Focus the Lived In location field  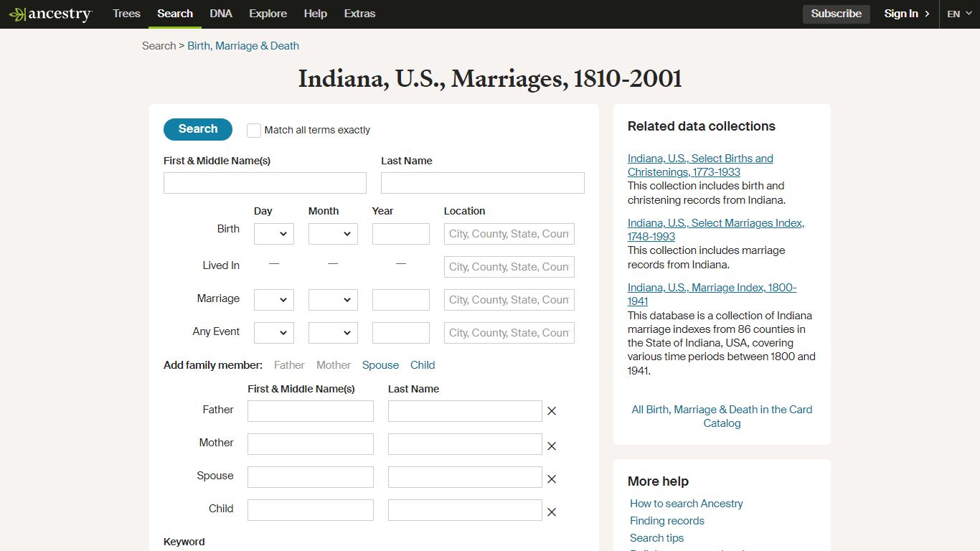[509, 267]
